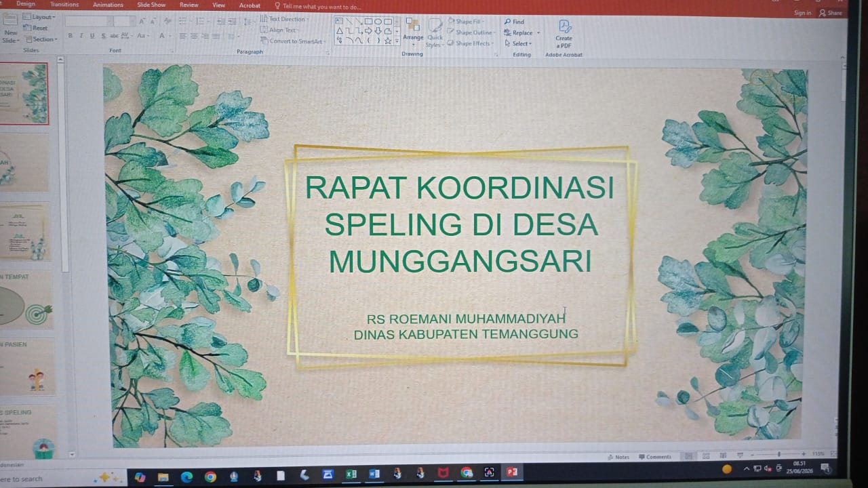The width and height of the screenshot is (868, 488).
Task: Select the Oval shape in gallery
Action: (378, 21)
